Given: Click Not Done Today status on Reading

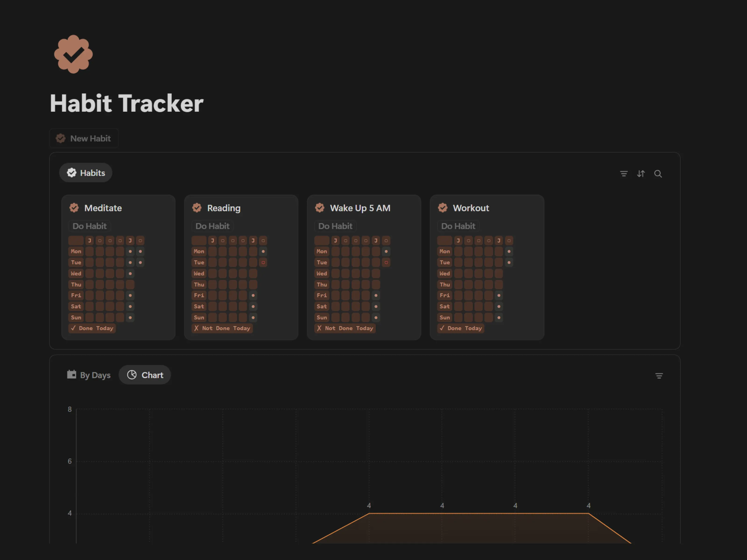Looking at the screenshot, I should (x=222, y=328).
